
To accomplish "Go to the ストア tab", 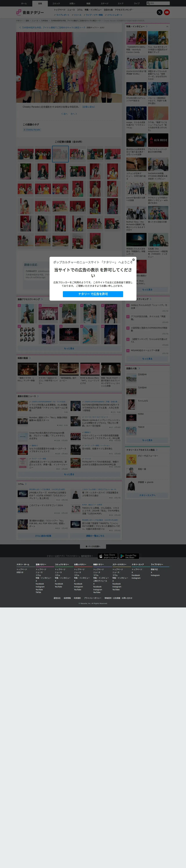I will coord(121,3).
